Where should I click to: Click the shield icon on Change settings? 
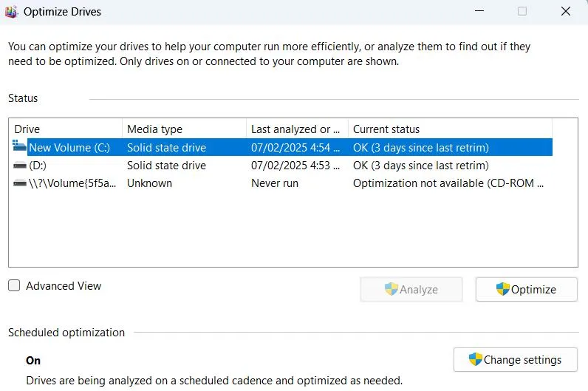(475, 359)
